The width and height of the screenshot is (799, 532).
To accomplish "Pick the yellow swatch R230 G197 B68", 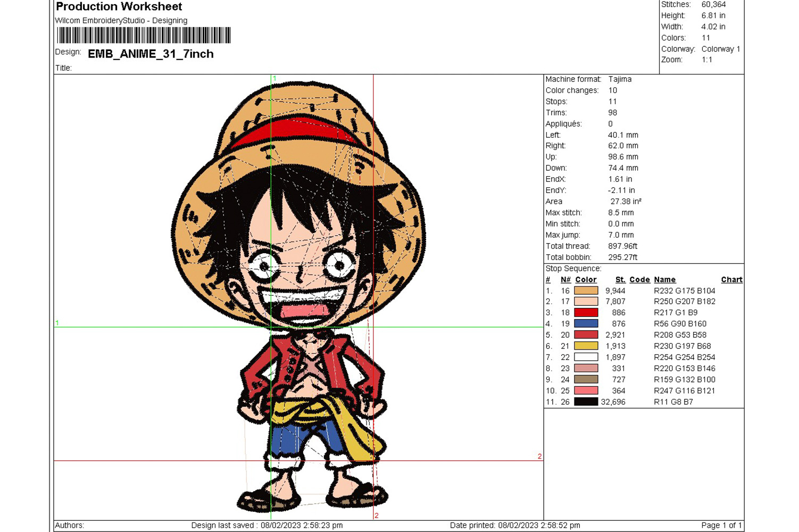I will tap(586, 346).
